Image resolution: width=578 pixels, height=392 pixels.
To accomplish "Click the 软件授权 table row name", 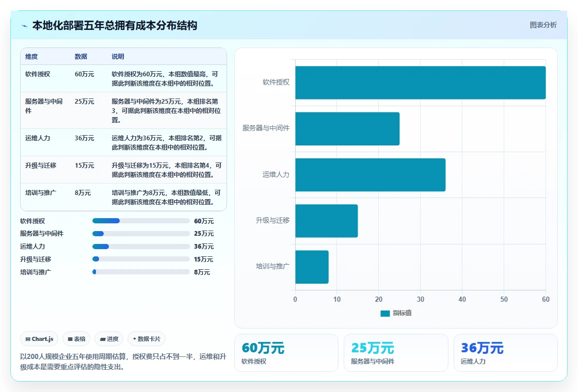I will (x=38, y=74).
